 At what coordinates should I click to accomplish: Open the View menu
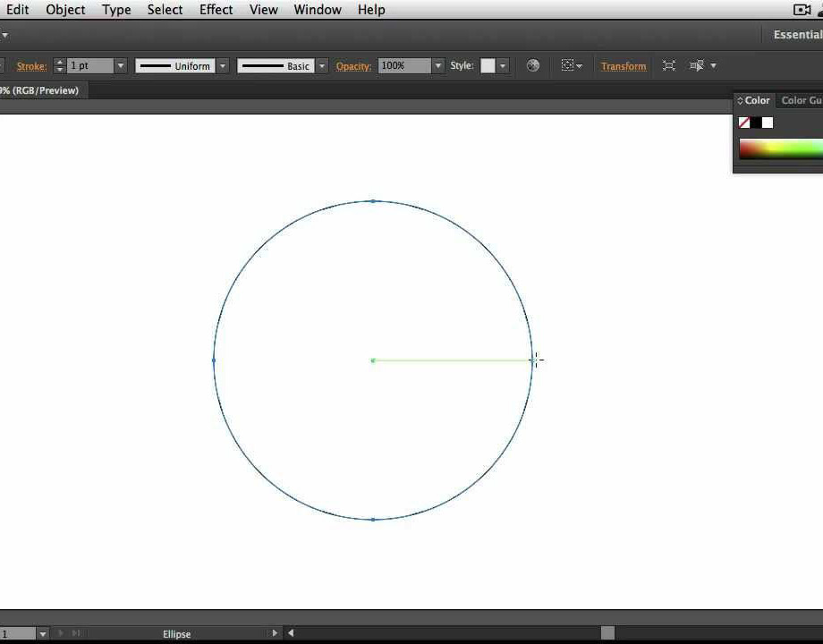[x=264, y=10]
